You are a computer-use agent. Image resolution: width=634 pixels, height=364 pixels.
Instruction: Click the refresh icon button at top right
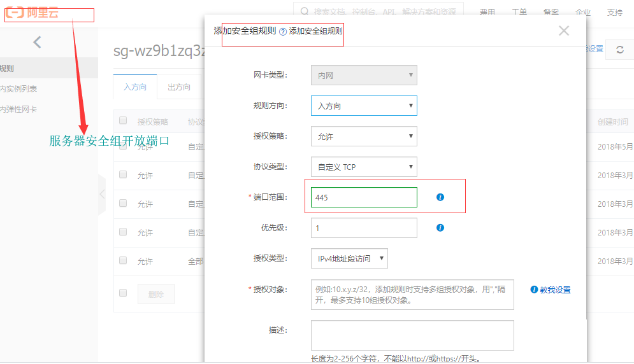coord(620,50)
